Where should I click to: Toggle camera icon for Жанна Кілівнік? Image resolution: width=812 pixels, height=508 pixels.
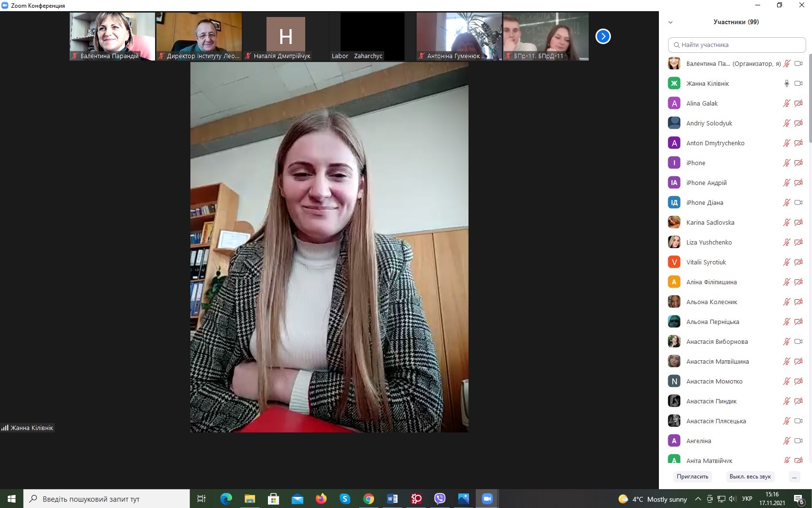point(798,83)
